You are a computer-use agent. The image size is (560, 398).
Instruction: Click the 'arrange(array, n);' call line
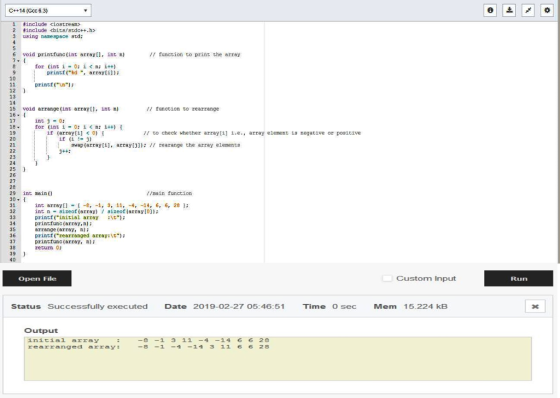61,229
